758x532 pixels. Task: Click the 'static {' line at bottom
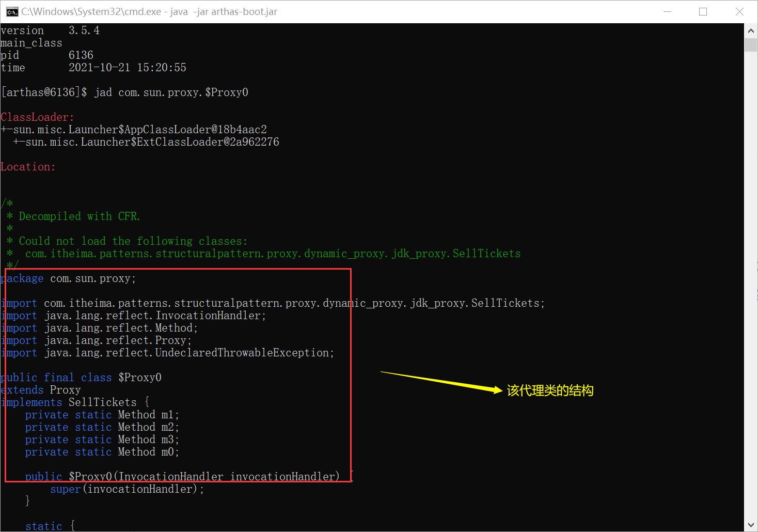[50, 526]
